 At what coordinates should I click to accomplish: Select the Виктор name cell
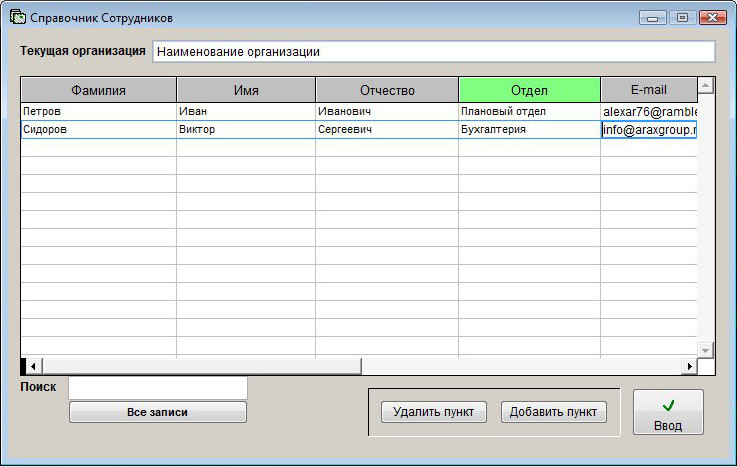click(246, 130)
